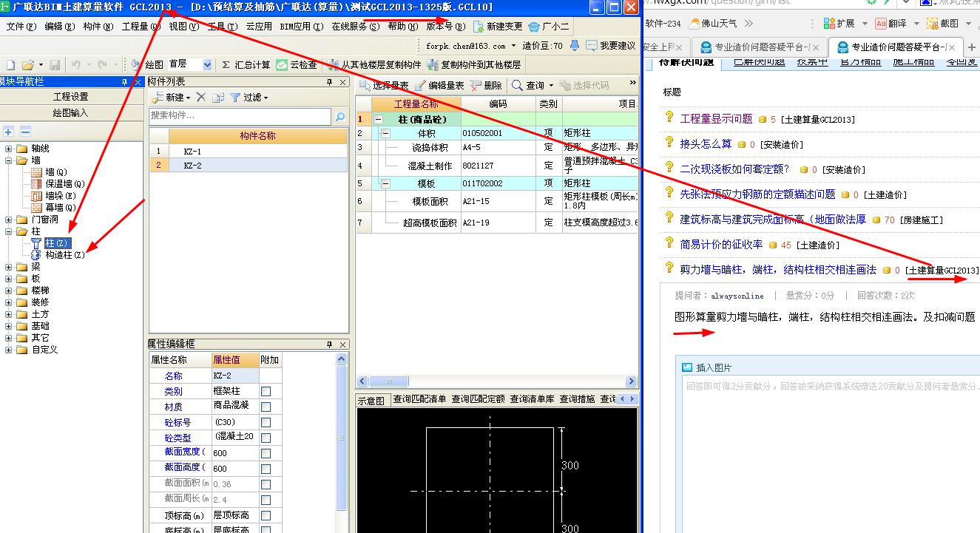Pin the 构件列表 panel
Image resolution: width=980 pixels, height=533 pixels.
(x=330, y=82)
